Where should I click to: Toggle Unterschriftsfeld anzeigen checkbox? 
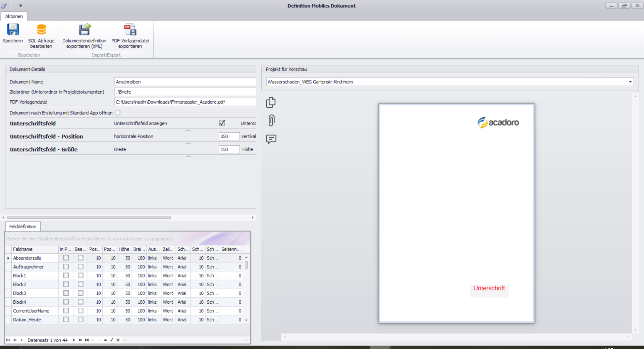pyautogui.click(x=222, y=123)
